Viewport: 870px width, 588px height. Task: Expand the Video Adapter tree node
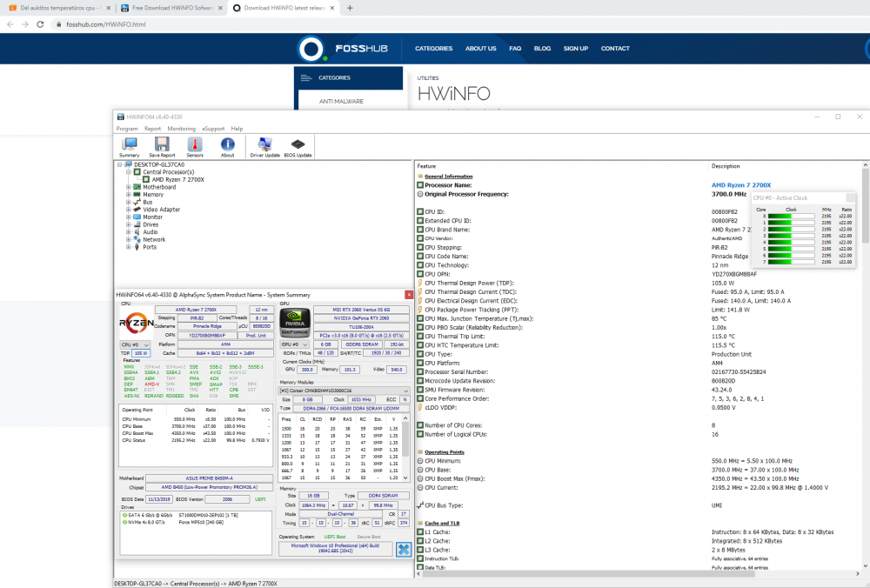pyautogui.click(x=129, y=210)
